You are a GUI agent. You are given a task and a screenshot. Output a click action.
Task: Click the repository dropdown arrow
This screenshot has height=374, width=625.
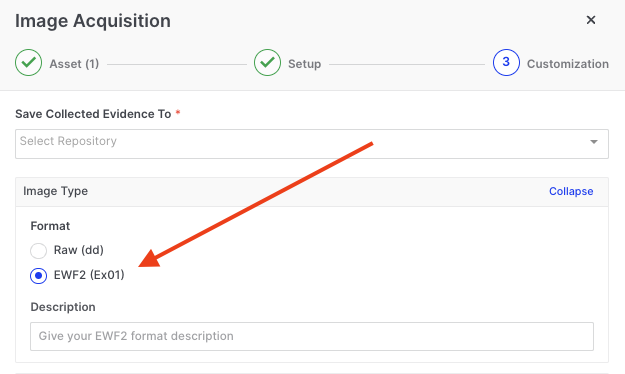(x=594, y=142)
